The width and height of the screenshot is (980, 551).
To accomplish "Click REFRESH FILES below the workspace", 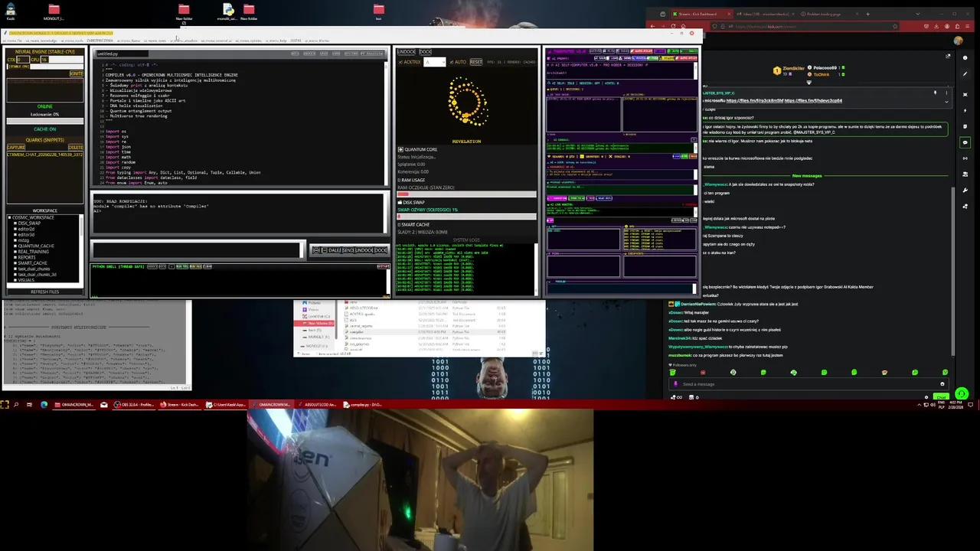I will [44, 292].
